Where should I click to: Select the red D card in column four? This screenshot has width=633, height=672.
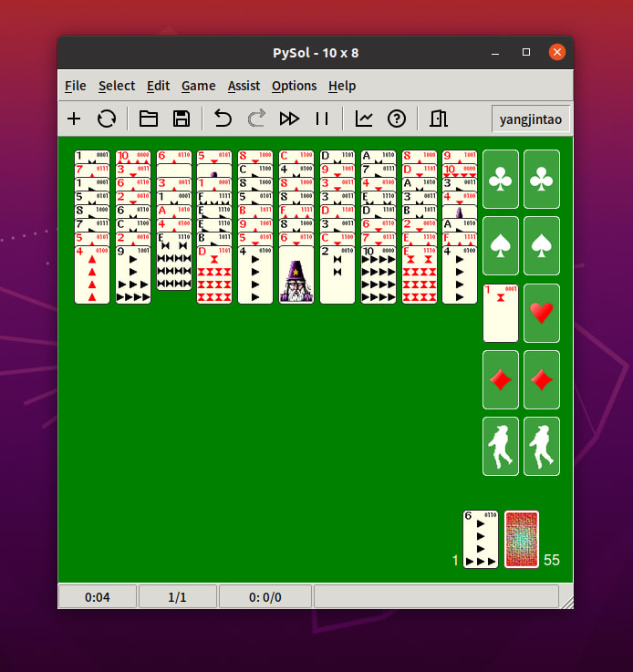point(214,275)
